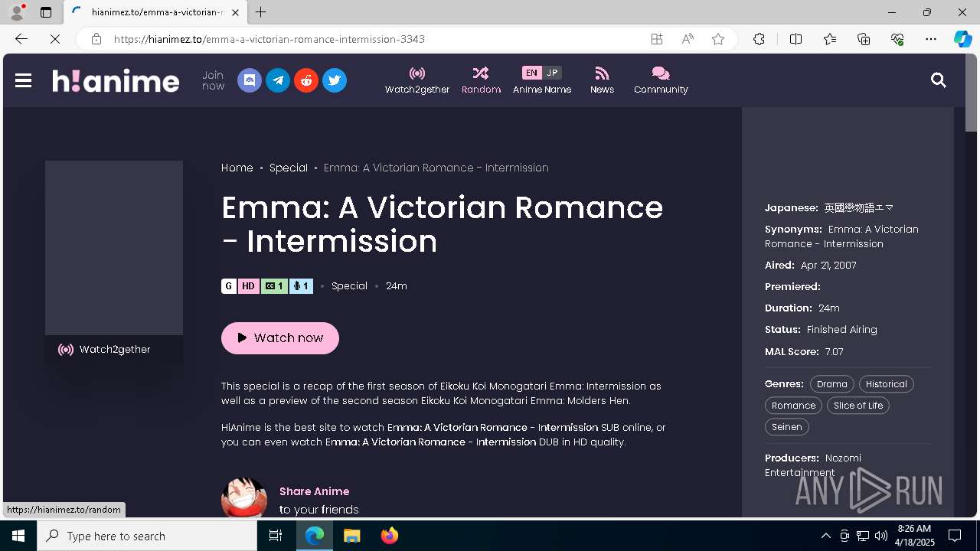
Task: Toggle split screen view
Action: click(x=795, y=39)
